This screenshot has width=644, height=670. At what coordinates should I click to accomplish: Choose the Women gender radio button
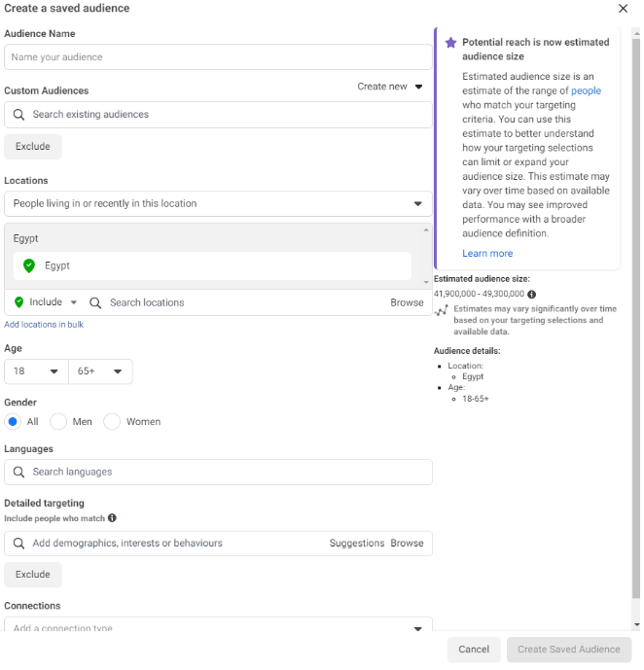tap(112, 422)
